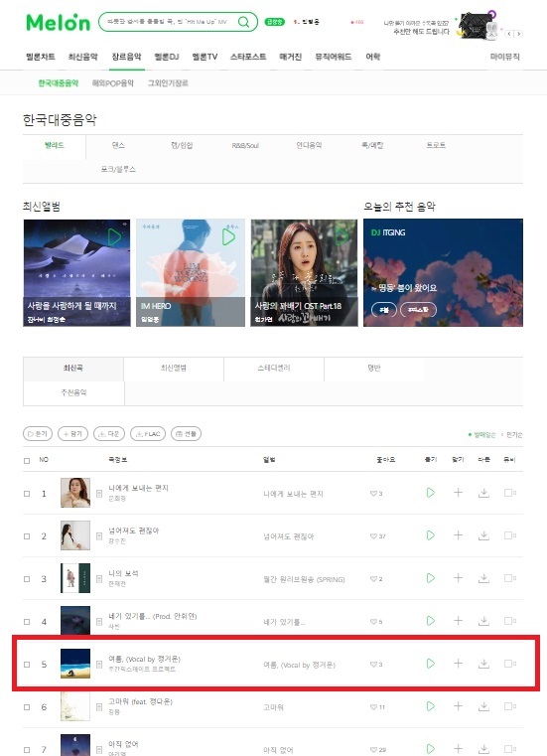The image size is (547, 756).
Task: Select song 5 checkbox
Action: [27, 665]
